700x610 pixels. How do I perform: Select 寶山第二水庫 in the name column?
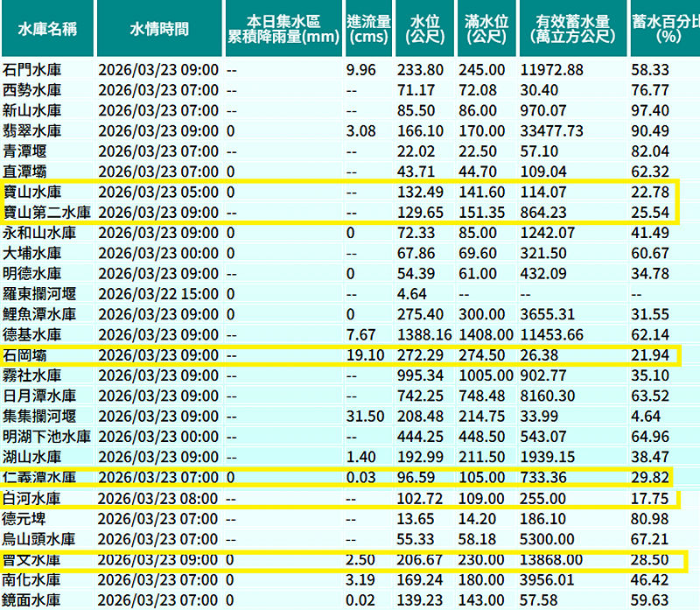coord(46,212)
